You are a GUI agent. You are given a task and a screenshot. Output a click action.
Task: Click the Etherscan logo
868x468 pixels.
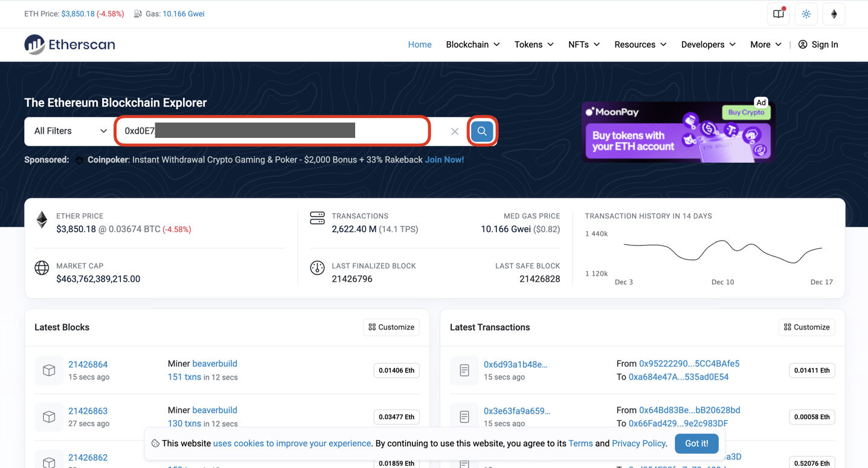[x=69, y=44]
